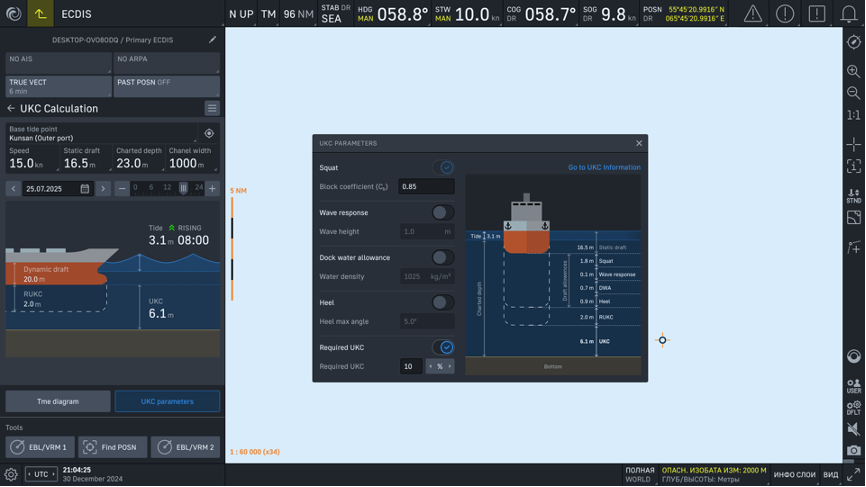Zoom out on the chart

point(854,93)
